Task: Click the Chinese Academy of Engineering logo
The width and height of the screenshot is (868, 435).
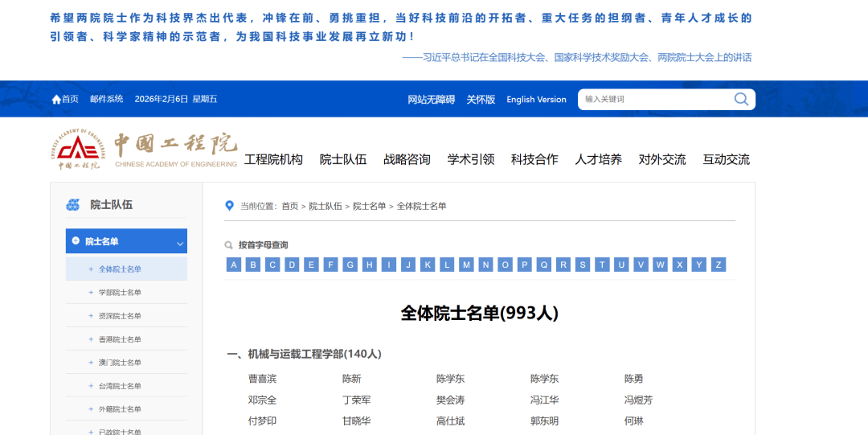Action: pos(143,150)
